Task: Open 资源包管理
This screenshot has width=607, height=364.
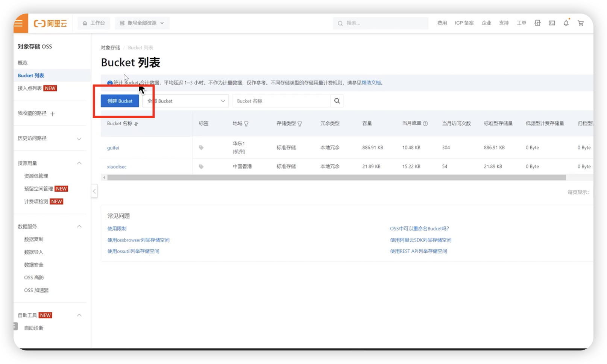Action: coord(36,176)
